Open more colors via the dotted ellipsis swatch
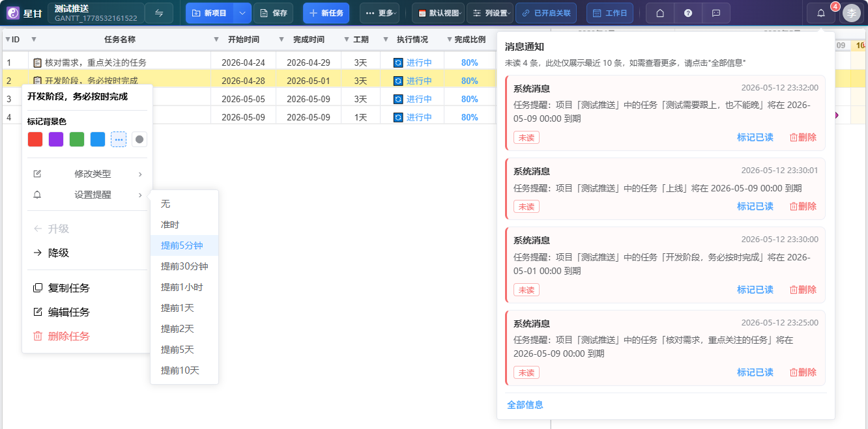The image size is (868, 429). tap(119, 139)
